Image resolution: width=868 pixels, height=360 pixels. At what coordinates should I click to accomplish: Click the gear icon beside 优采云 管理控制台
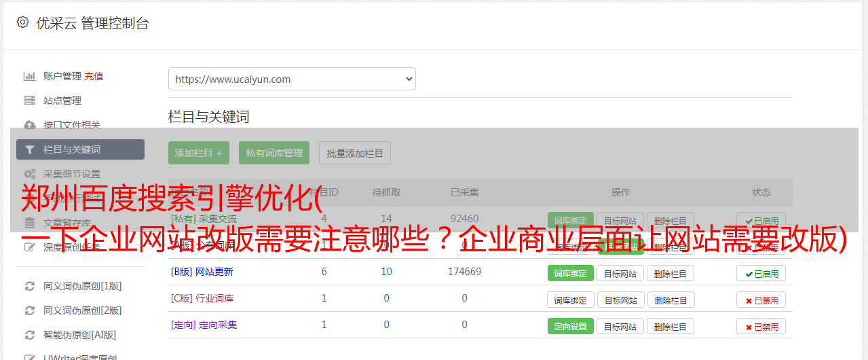point(22,22)
